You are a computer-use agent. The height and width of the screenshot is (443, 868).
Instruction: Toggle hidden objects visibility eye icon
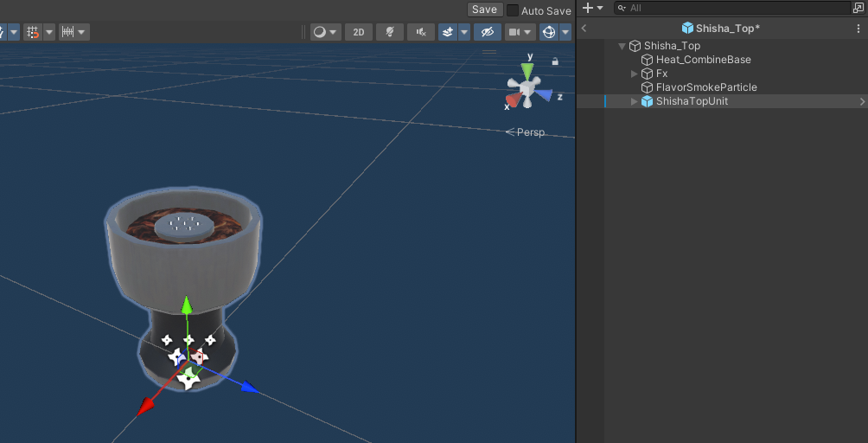click(487, 32)
